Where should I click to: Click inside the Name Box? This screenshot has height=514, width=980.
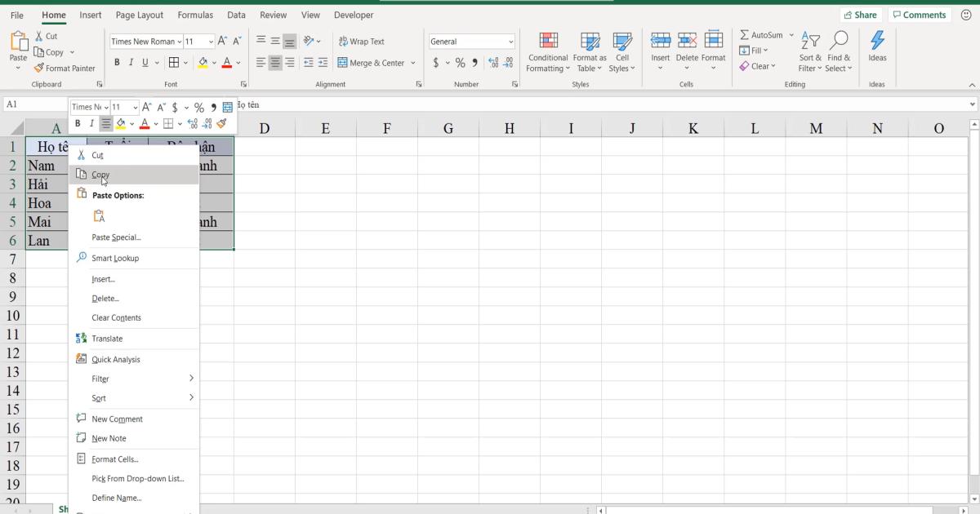point(33,105)
